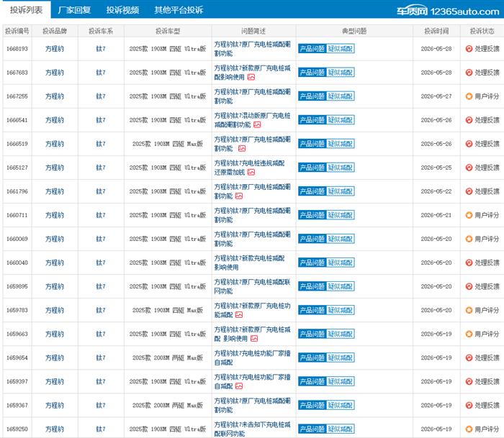Screen dimensions: 504x438
Task: Switch to the 厂家回复 tab
Action: [x=74, y=10]
